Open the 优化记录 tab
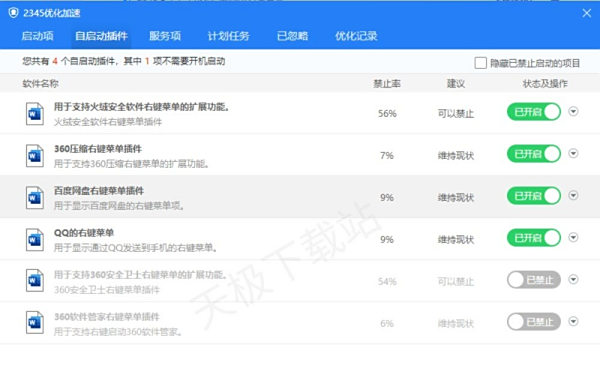This screenshot has height=375, width=600. click(x=356, y=36)
